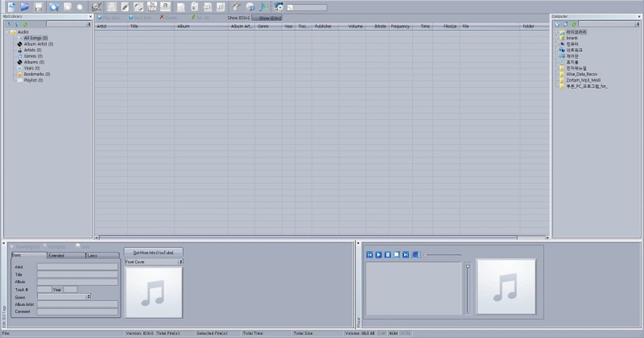Click the lyrics 'a' icon on the toolbar
The width and height of the screenshot is (644, 338).
pyautogui.click(x=166, y=7)
